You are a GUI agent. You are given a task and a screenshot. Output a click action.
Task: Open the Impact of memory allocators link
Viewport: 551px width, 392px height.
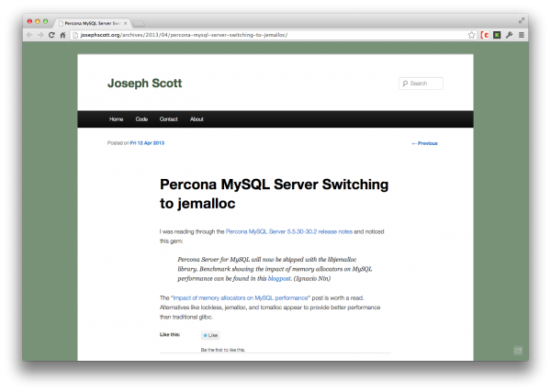point(241,297)
